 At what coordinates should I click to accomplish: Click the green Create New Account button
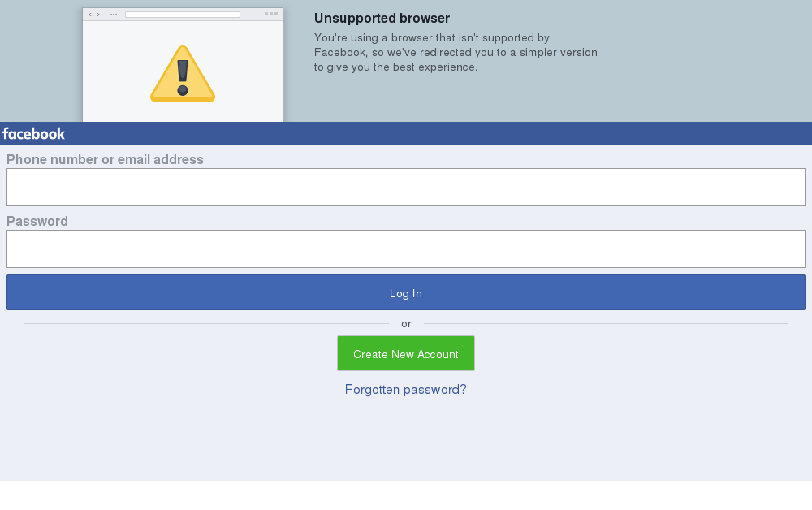[406, 353]
